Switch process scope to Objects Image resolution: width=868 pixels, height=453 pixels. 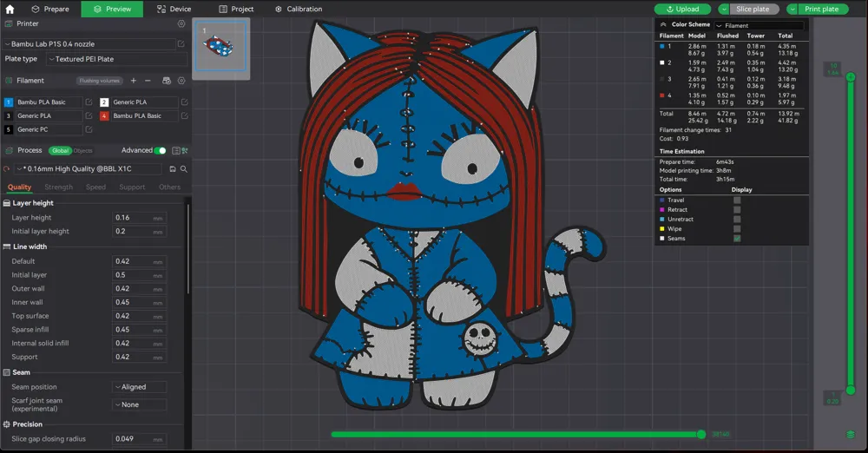(x=83, y=151)
